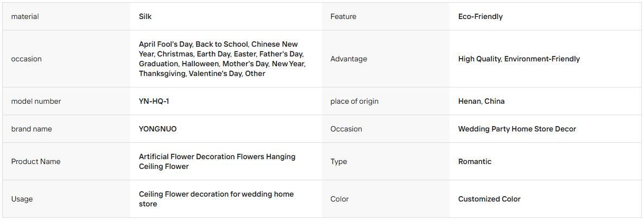Click 'Wedding Party Home Store Decor' value
The image size is (644, 220).
(517, 129)
